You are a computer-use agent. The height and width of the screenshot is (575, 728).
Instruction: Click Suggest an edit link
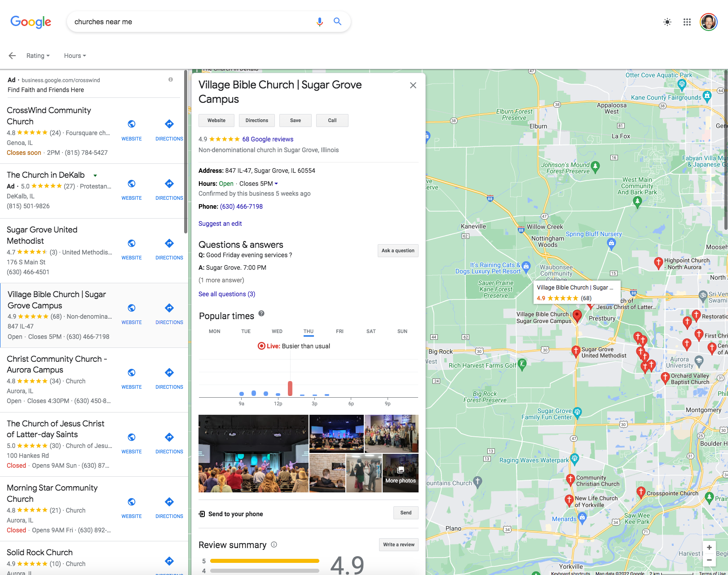point(220,224)
